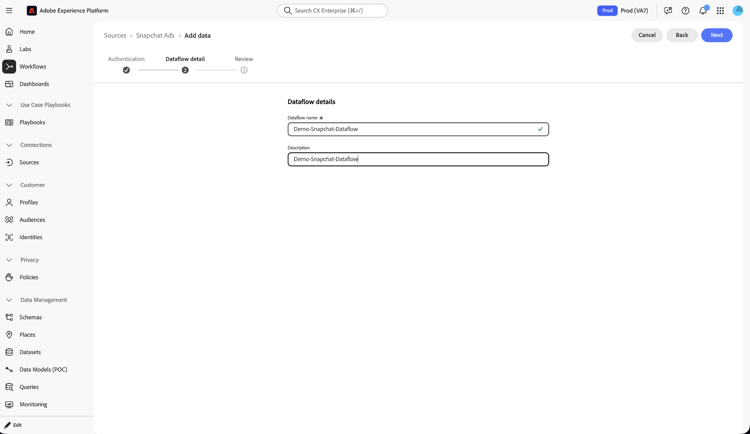
Task: Select the Dataflow detail step
Action: tap(185, 59)
